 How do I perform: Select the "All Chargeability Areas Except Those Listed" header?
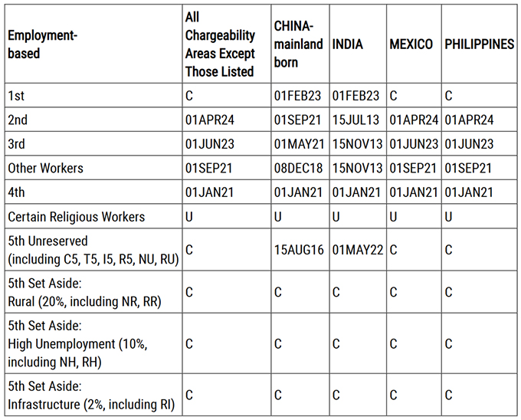[220, 44]
